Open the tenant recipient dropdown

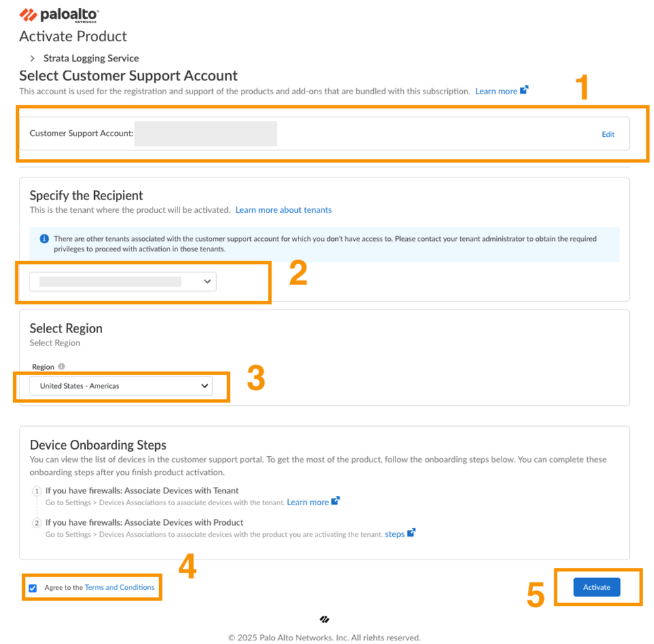[x=123, y=281]
